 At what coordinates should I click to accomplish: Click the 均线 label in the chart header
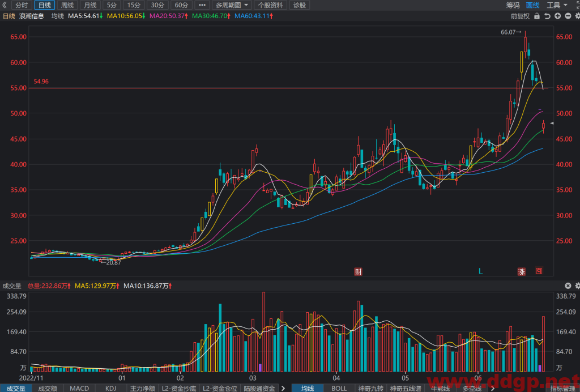[58, 16]
